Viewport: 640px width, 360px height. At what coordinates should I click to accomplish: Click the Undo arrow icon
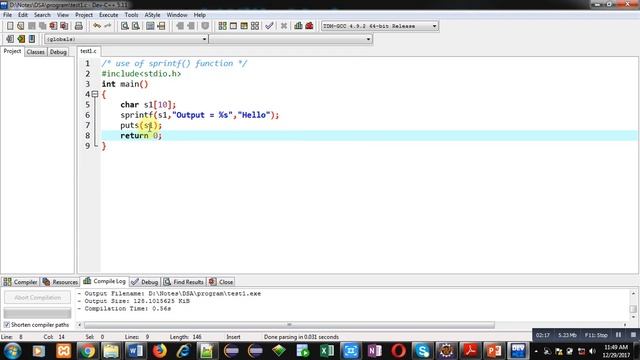coord(97,26)
